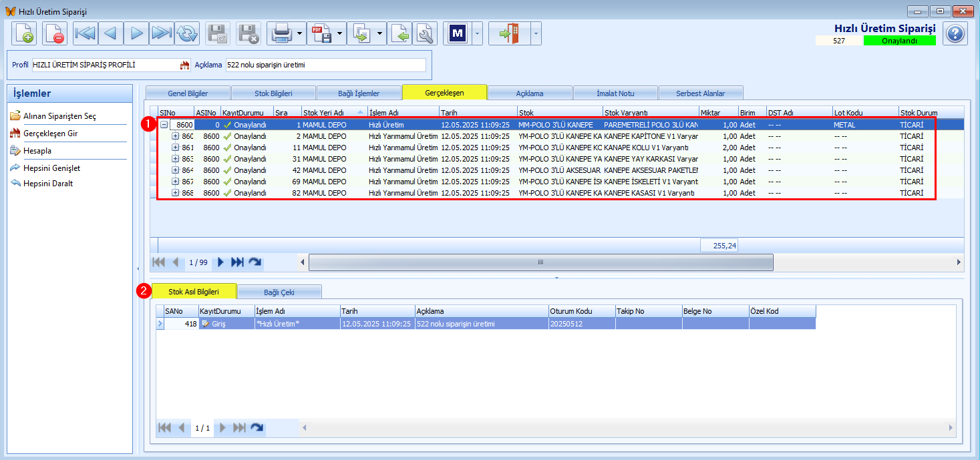Switch to the Genel Bilgiler tab
The image size is (980, 460).
click(x=188, y=93)
